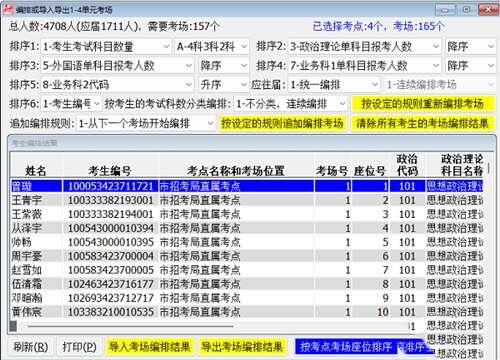Click the application icon in title bar
The height and width of the screenshot is (360, 500).
(x=8, y=9)
